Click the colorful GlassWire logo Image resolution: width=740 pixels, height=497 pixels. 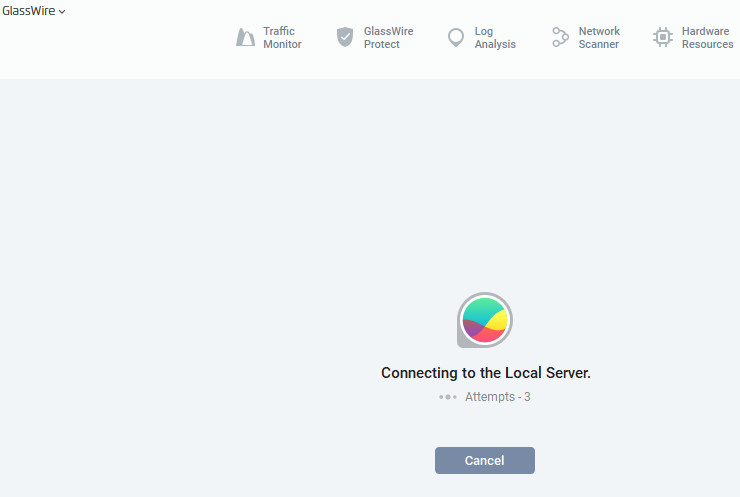485,321
